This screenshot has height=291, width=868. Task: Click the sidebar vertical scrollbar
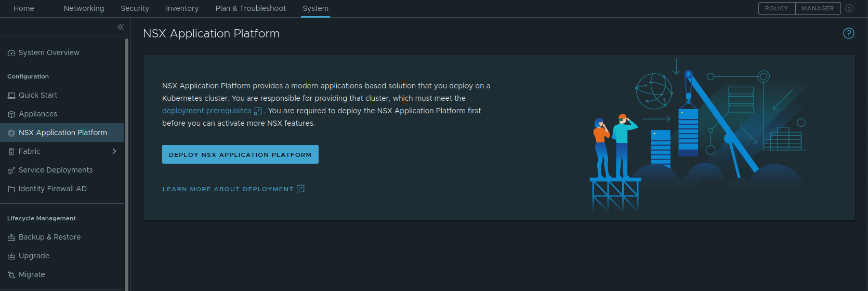click(x=127, y=156)
